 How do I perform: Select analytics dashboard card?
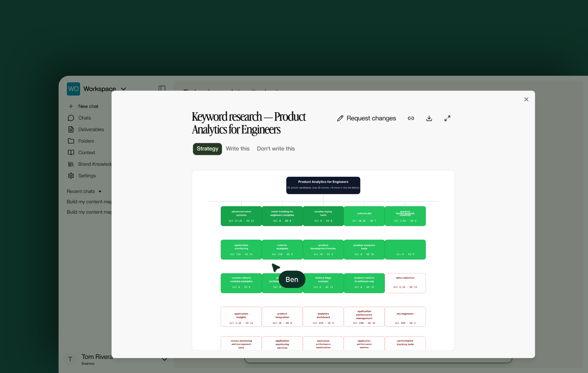pos(323,317)
